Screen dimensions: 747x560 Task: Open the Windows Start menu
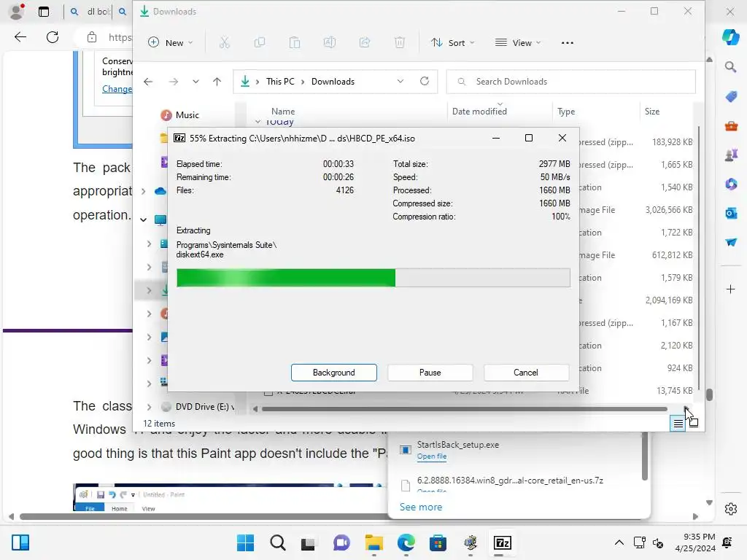pos(245,542)
